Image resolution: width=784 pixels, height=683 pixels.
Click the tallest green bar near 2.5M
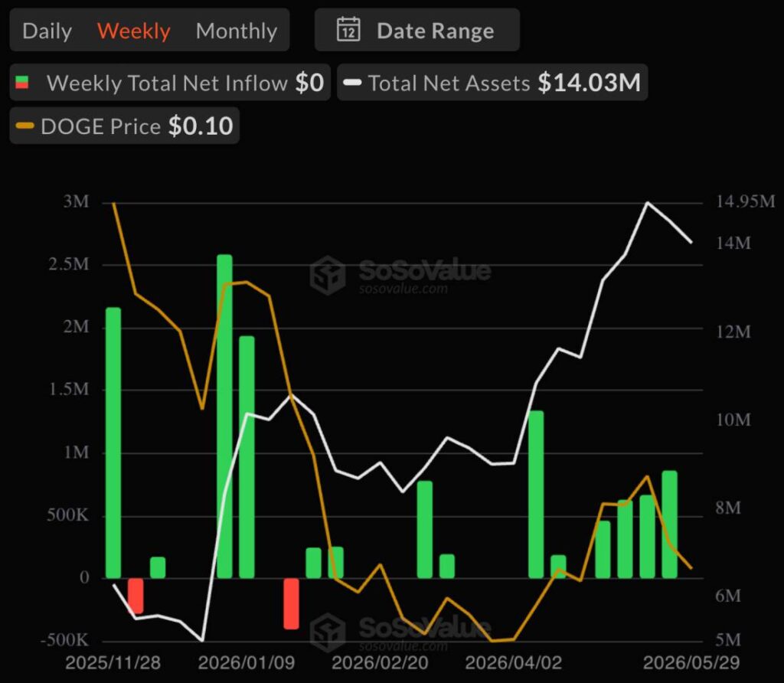click(x=224, y=417)
